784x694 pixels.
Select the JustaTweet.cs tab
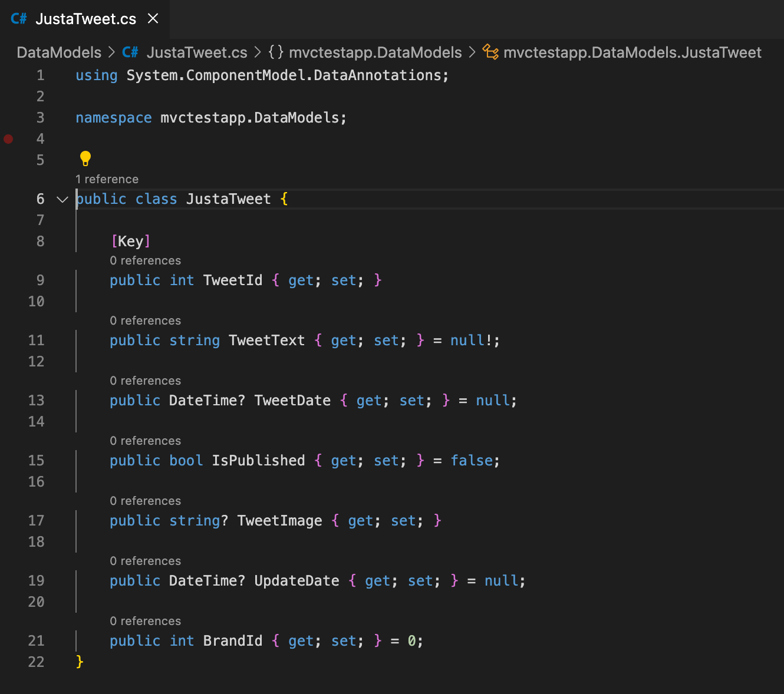click(x=85, y=19)
